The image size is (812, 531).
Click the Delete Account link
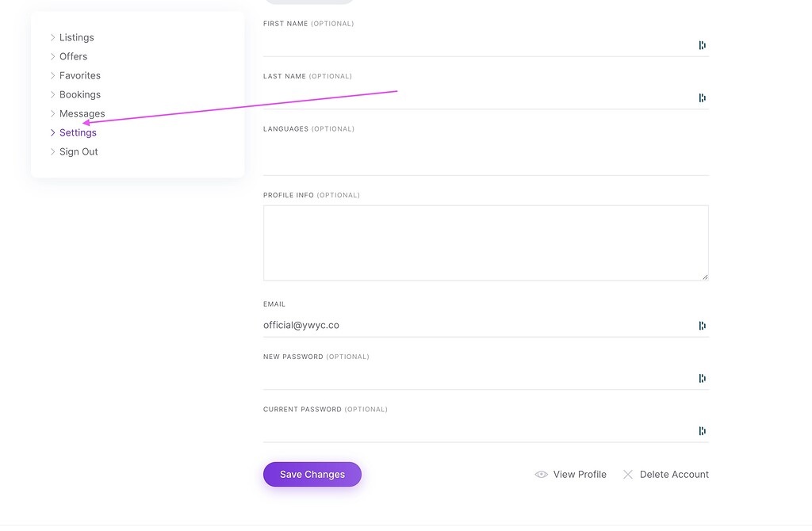click(675, 474)
